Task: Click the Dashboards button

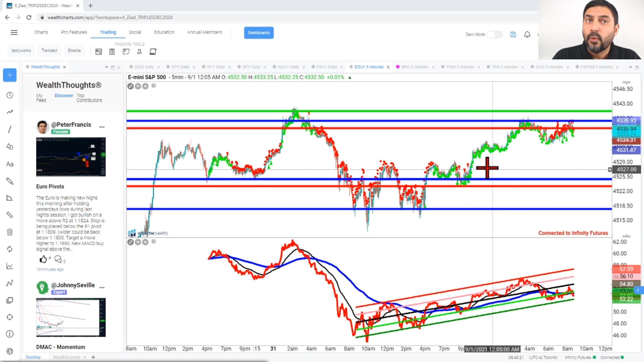Action: click(x=259, y=33)
